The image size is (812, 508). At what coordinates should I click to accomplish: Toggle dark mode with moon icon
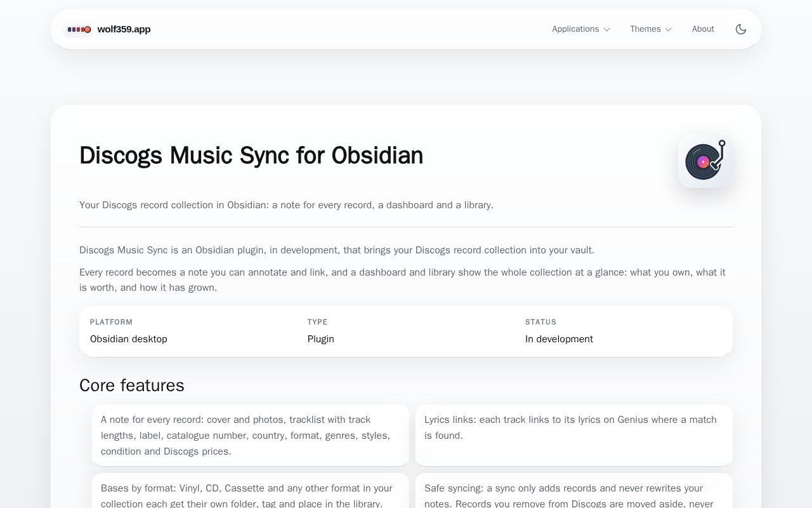click(x=741, y=29)
